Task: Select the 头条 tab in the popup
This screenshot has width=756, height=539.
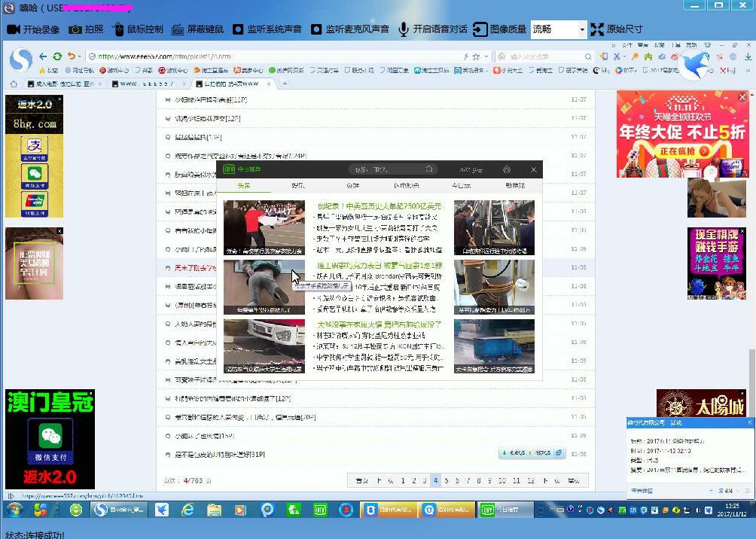Action: pos(244,186)
